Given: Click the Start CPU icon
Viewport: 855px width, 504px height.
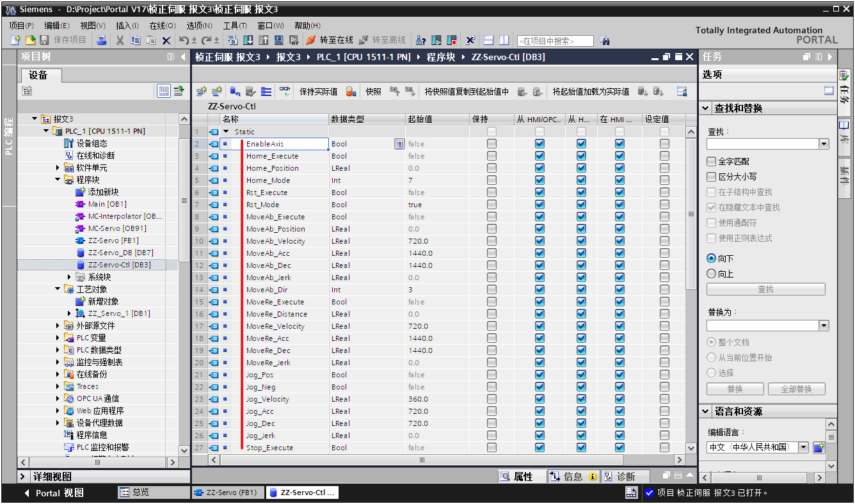Looking at the screenshot, I should coord(436,40).
